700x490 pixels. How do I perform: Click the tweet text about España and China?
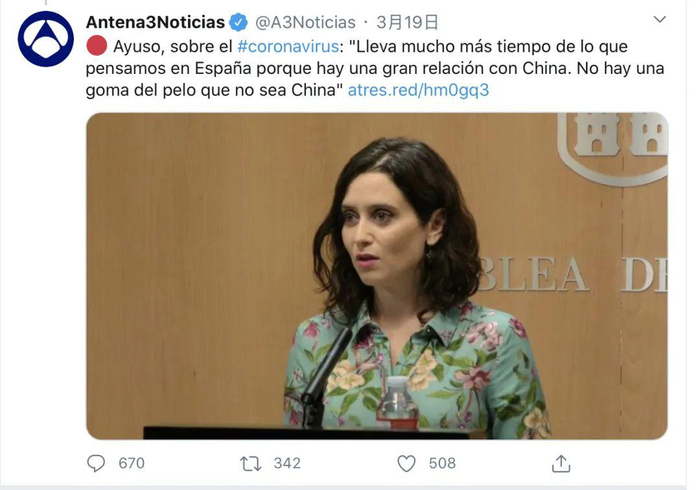tap(375, 68)
